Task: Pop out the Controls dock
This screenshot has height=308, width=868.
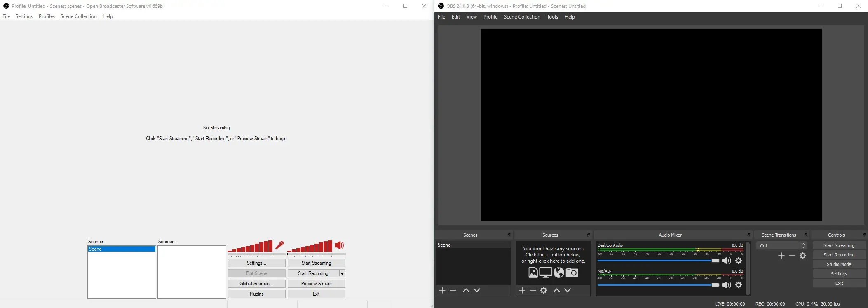Action: tap(864, 235)
